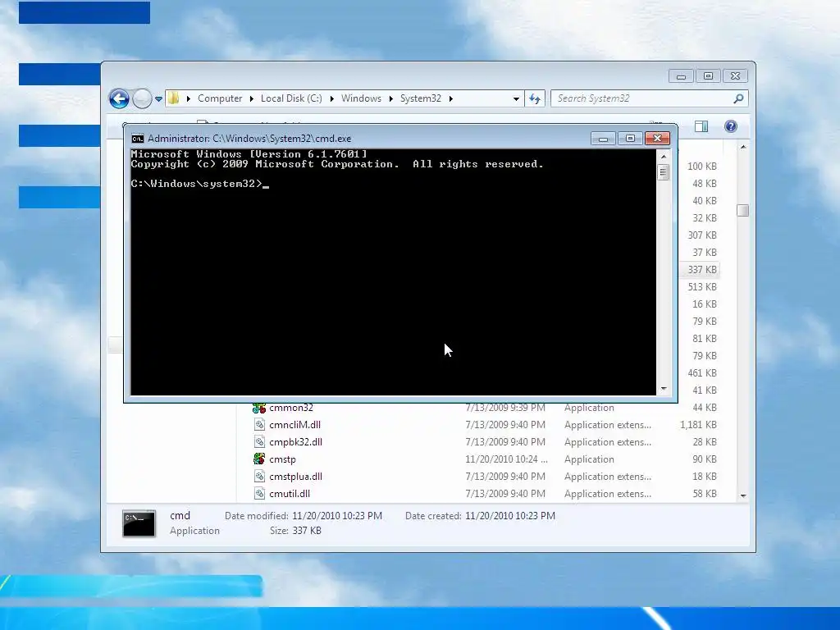This screenshot has height=630, width=840.
Task: Click the cmpbk32.dll file name
Action: (295, 442)
